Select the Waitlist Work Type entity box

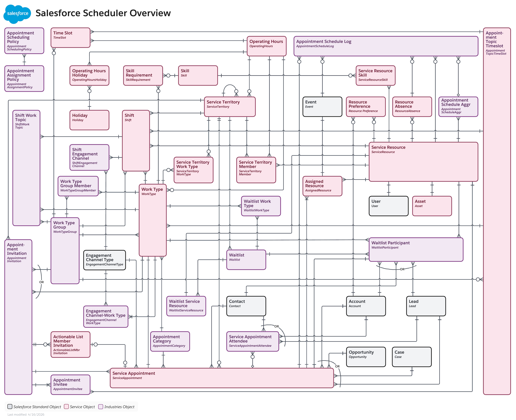[x=261, y=206]
